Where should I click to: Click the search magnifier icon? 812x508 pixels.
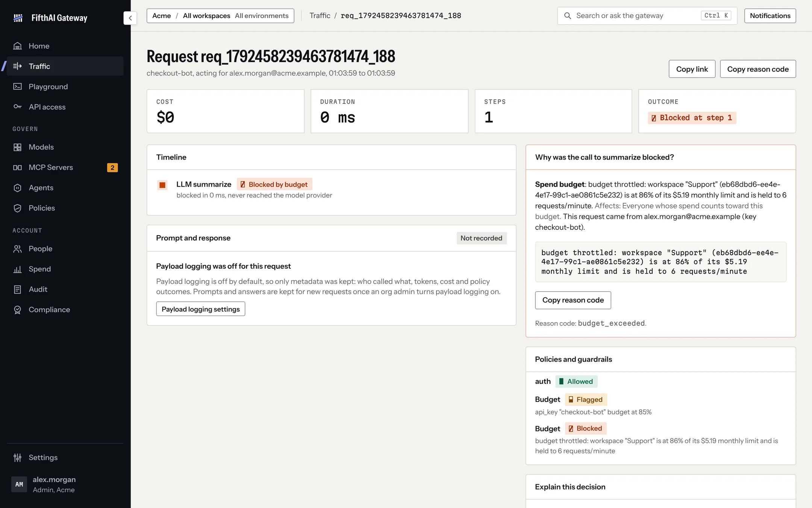coord(568,16)
